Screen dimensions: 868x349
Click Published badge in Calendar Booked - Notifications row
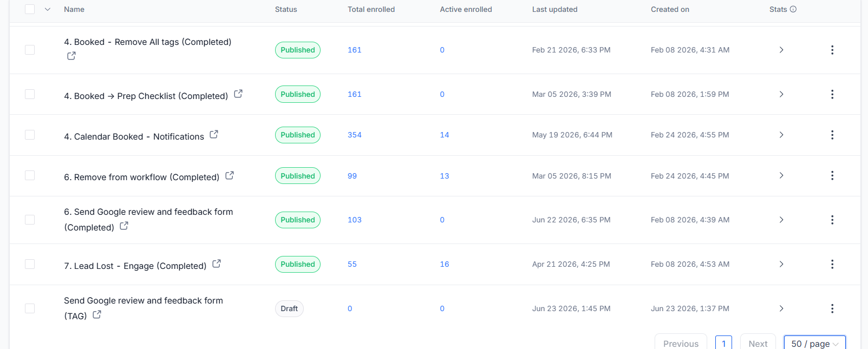(298, 135)
